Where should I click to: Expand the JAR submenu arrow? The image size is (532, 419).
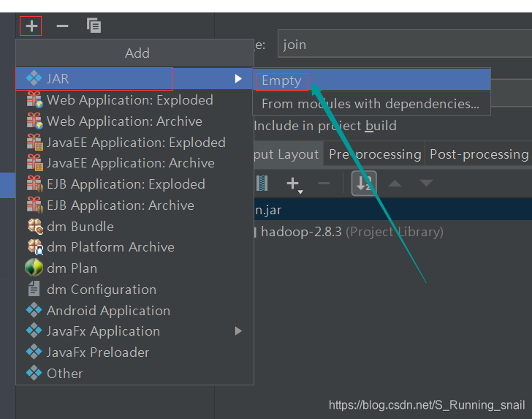238,79
